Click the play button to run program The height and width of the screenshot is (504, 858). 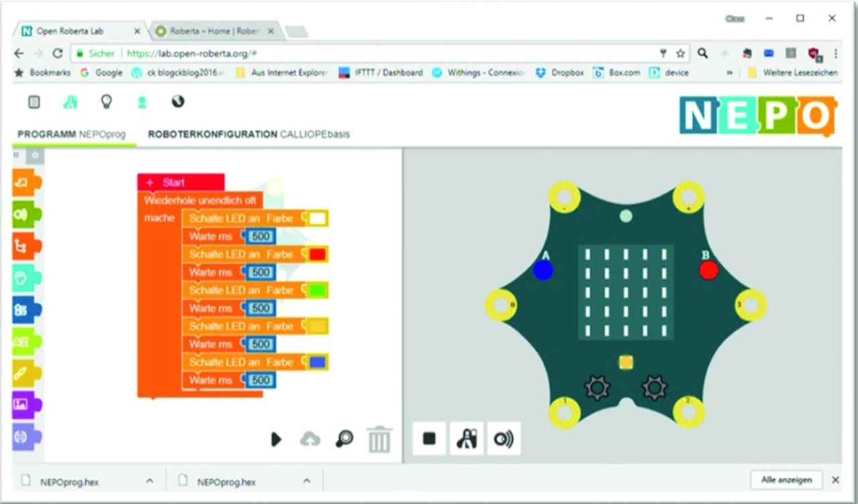(275, 439)
